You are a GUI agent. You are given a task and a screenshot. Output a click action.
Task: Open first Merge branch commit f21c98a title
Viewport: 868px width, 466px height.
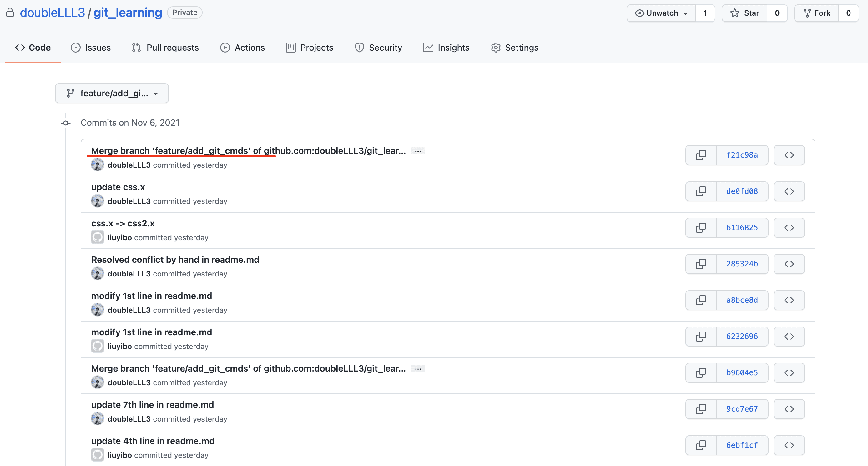(248, 151)
